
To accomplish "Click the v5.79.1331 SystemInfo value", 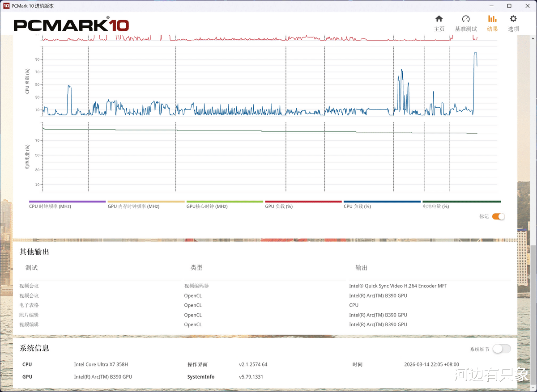I will tap(251, 377).
